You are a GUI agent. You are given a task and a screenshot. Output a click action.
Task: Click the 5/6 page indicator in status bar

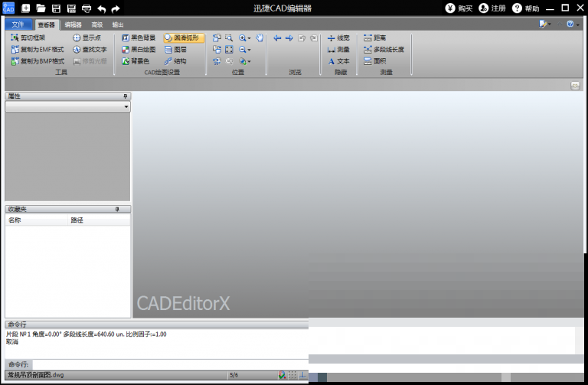coord(234,375)
